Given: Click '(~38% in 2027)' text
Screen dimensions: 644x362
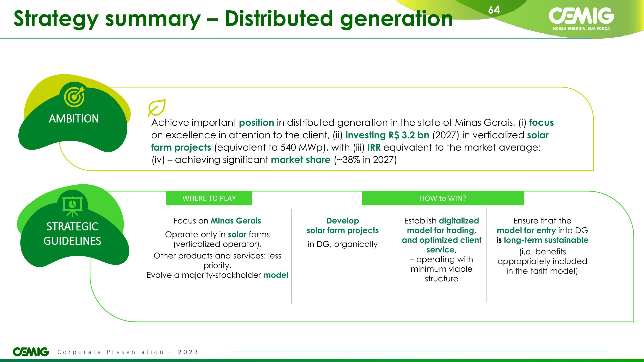Looking at the screenshot, I should (365, 160).
